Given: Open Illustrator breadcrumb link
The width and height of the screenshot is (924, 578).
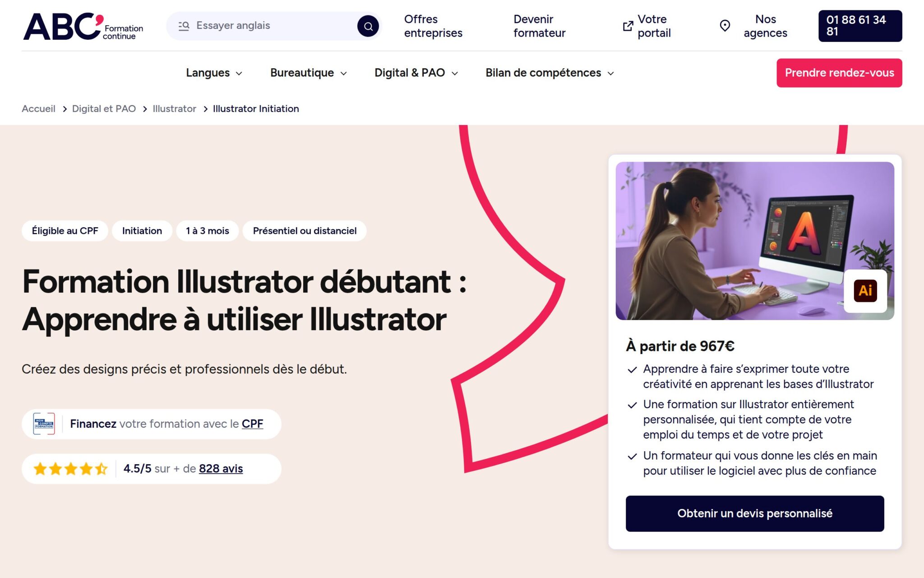Looking at the screenshot, I should pyautogui.click(x=174, y=109).
